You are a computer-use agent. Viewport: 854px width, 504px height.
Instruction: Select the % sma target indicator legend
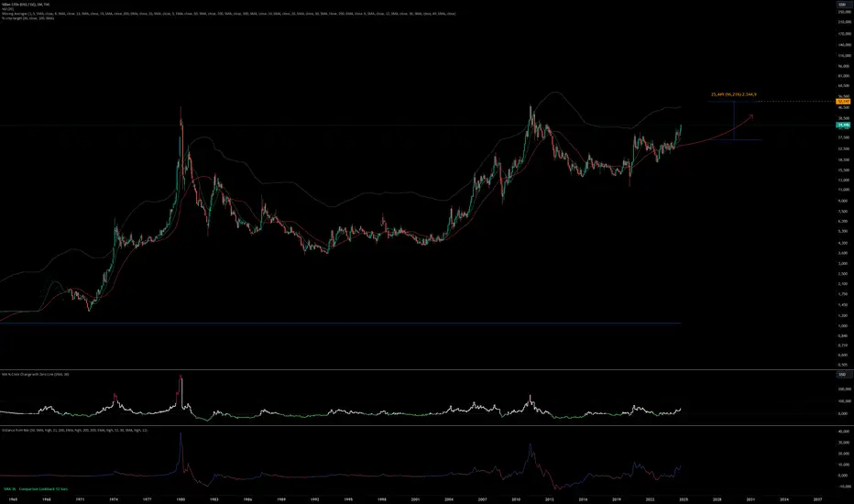(x=27, y=18)
